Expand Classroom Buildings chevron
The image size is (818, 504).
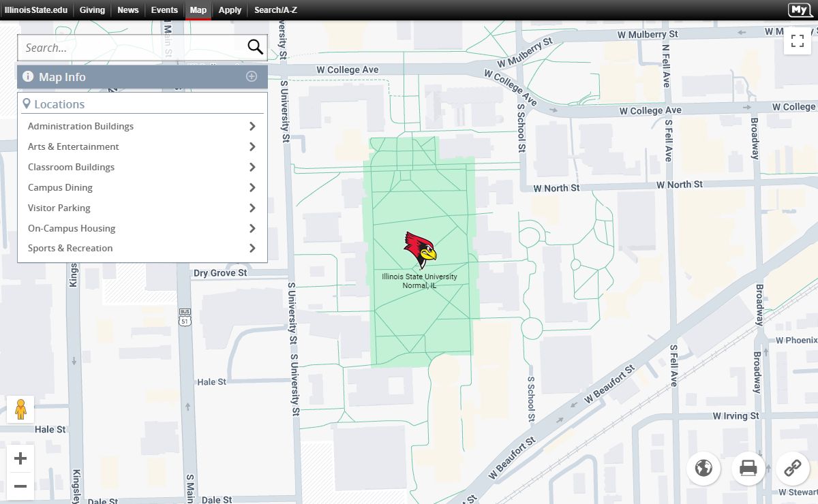tap(252, 167)
